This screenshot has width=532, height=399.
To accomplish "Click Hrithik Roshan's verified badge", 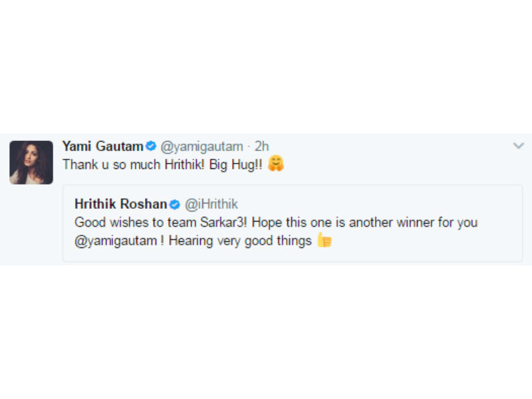I will [x=174, y=203].
